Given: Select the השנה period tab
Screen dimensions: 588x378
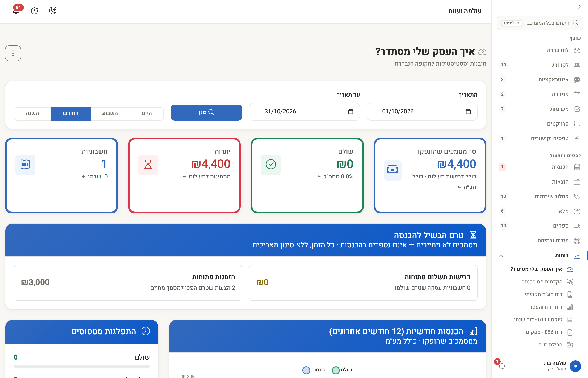Looking at the screenshot, I should click(x=32, y=113).
